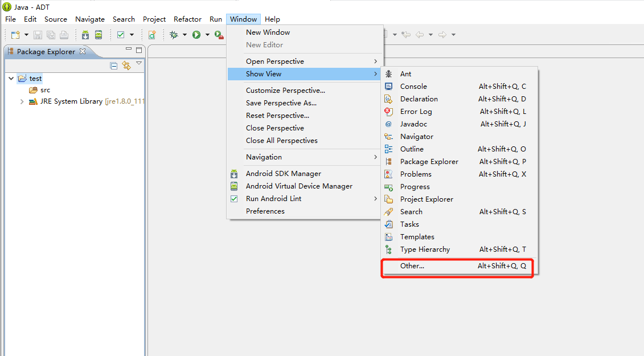Image resolution: width=644 pixels, height=356 pixels.
Task: Select Declaration in Show View submenu
Action: pyautogui.click(x=460, y=99)
